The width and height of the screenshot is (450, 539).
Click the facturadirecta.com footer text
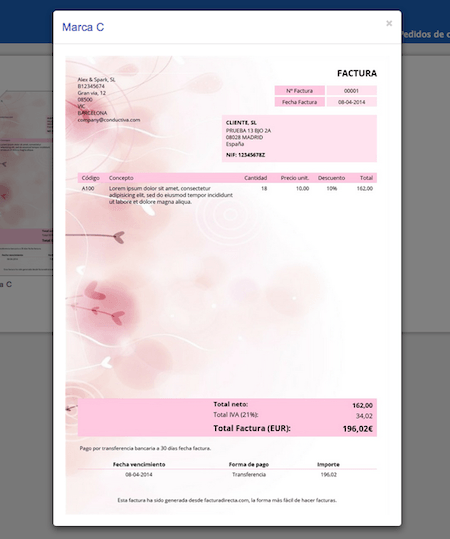(227, 500)
